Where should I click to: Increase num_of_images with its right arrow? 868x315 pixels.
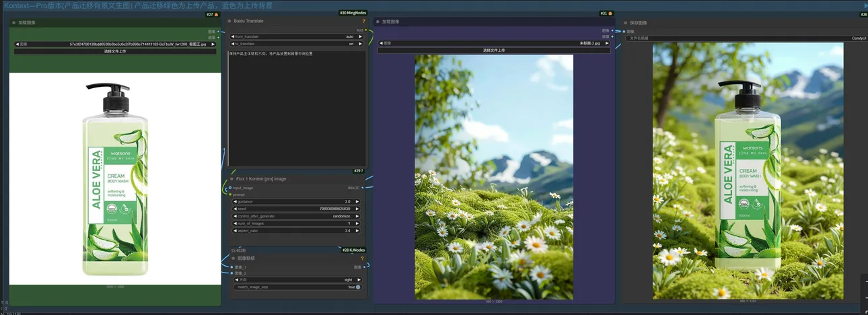click(x=357, y=223)
